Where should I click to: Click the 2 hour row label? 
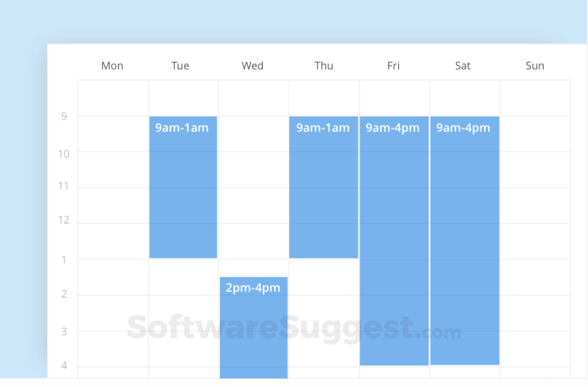pos(64,295)
